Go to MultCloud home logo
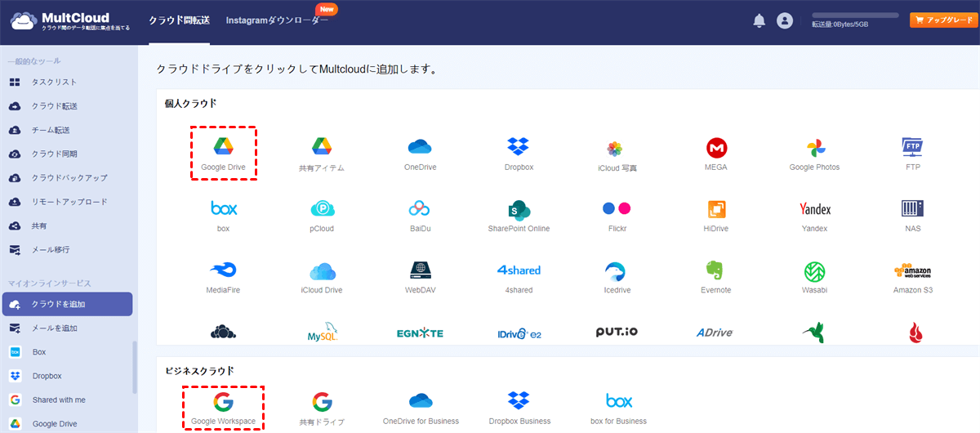The width and height of the screenshot is (980, 433). (x=69, y=21)
